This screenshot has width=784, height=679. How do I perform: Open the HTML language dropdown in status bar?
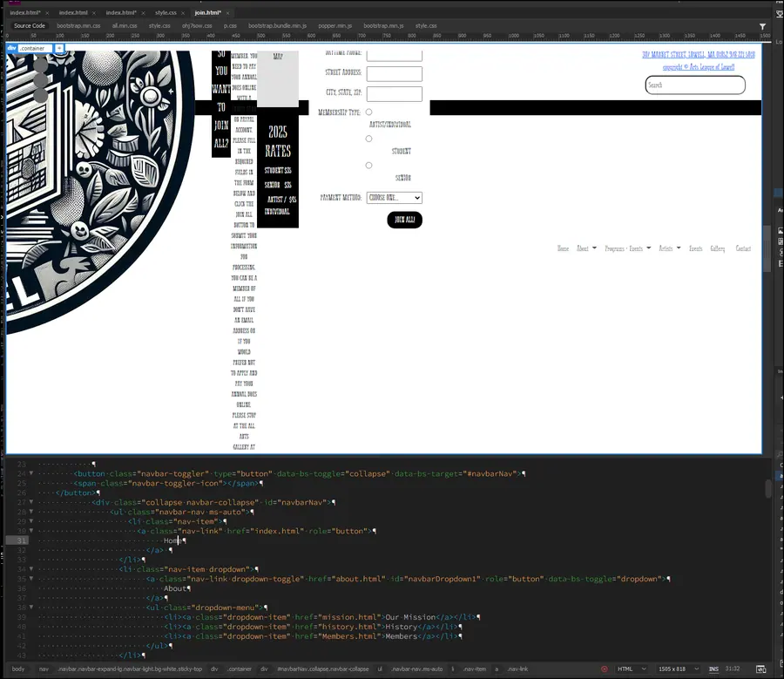[x=632, y=669]
